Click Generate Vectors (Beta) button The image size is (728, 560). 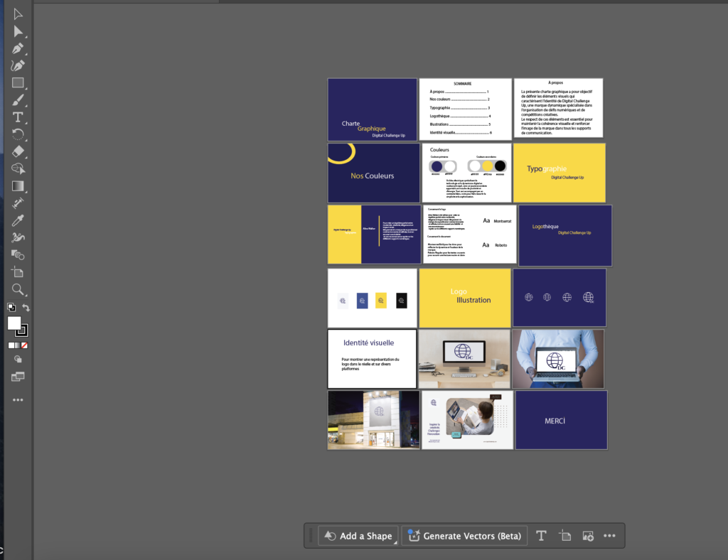(x=464, y=536)
